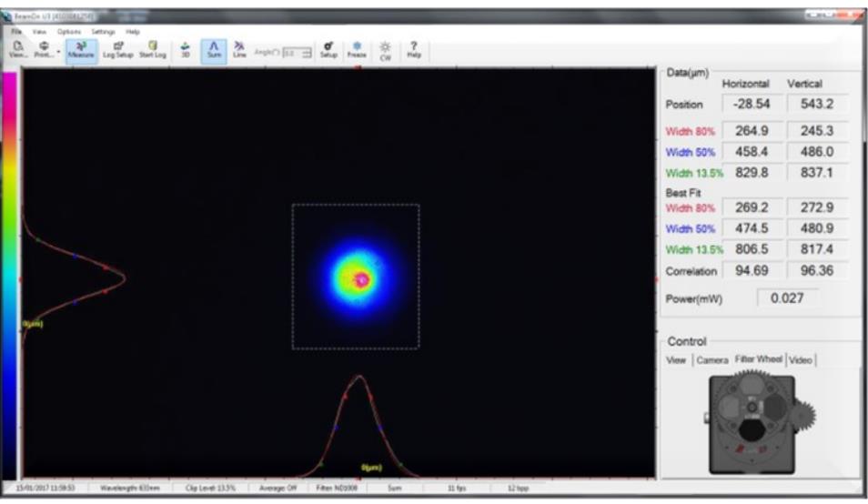
Task: Open the Options menu
Action: pyautogui.click(x=69, y=31)
